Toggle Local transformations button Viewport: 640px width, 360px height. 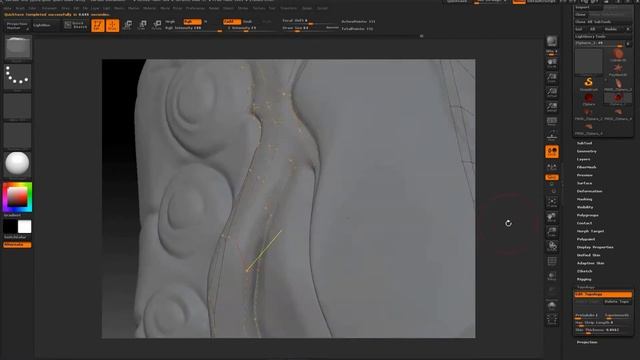pyautogui.click(x=552, y=151)
